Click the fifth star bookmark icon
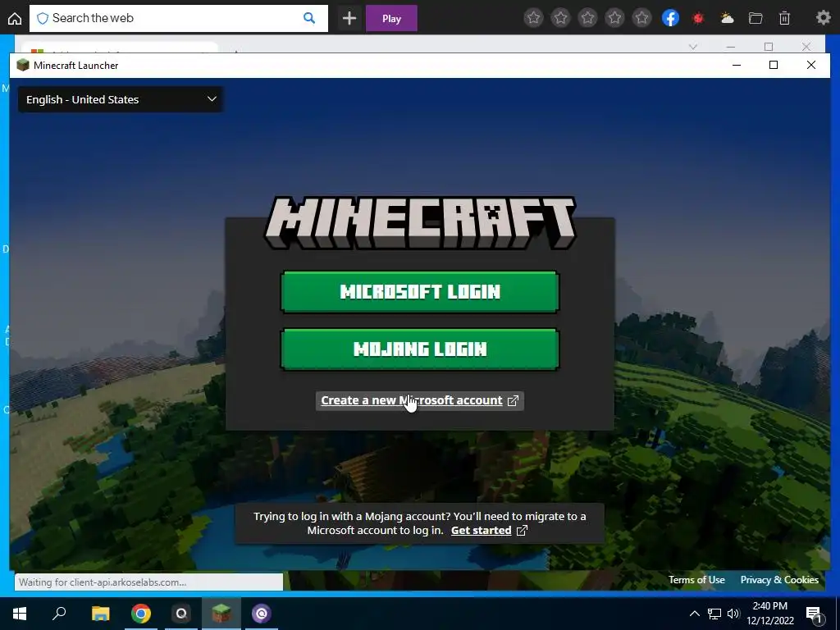Image resolution: width=840 pixels, height=630 pixels. point(641,18)
